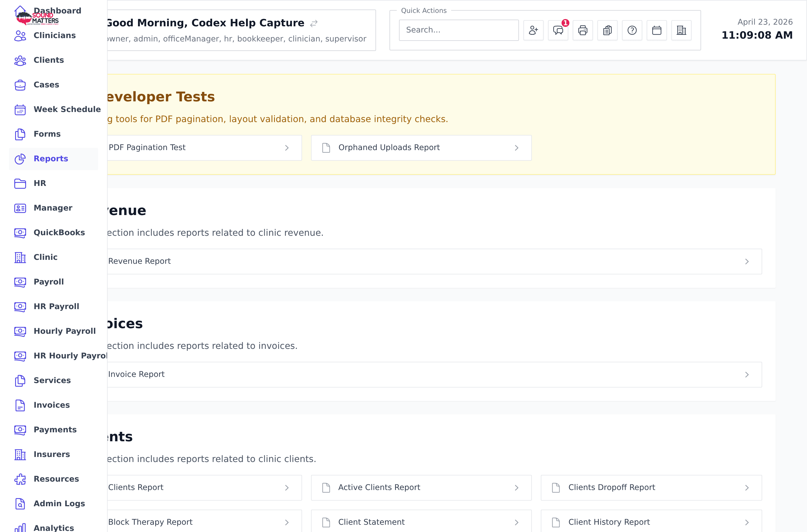Click the chevron on Revenue Report row
This screenshot has width=807, height=532.
tap(747, 262)
